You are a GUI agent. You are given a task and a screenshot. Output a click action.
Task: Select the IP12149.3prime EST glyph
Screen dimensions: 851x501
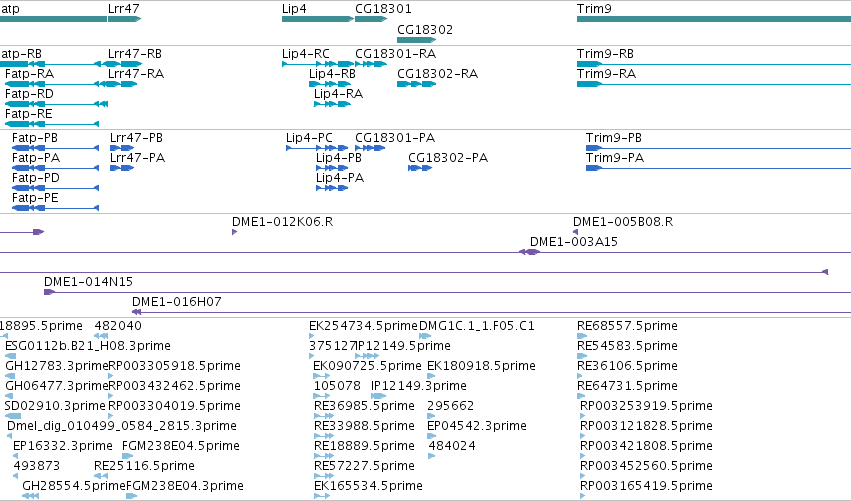pos(379,396)
